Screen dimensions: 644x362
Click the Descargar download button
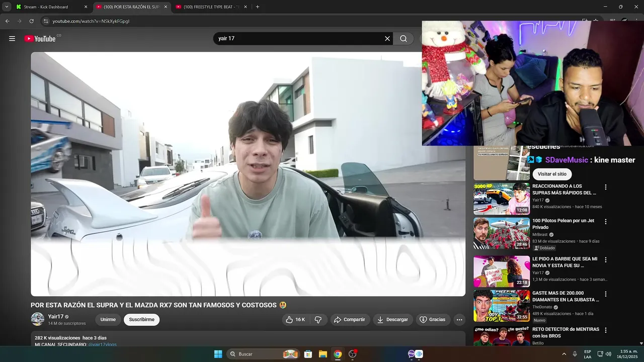(x=393, y=320)
